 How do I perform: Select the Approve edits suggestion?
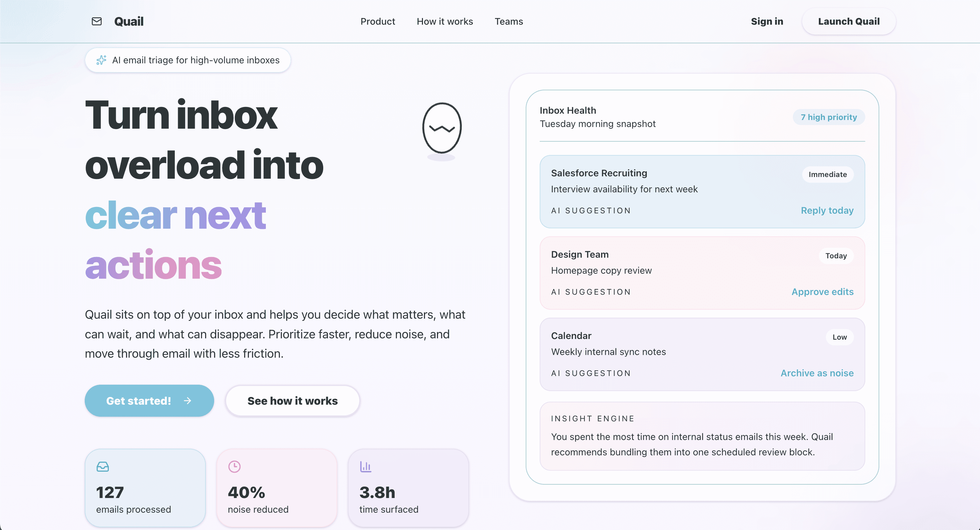click(x=822, y=292)
